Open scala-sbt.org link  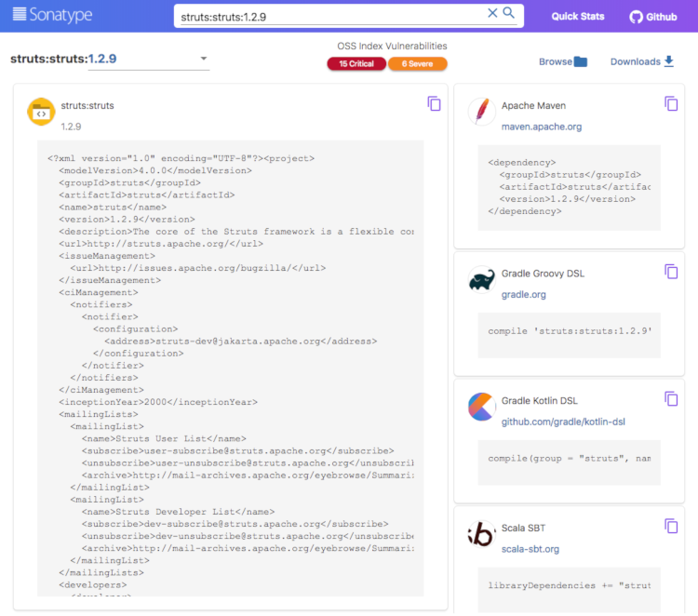(530, 549)
